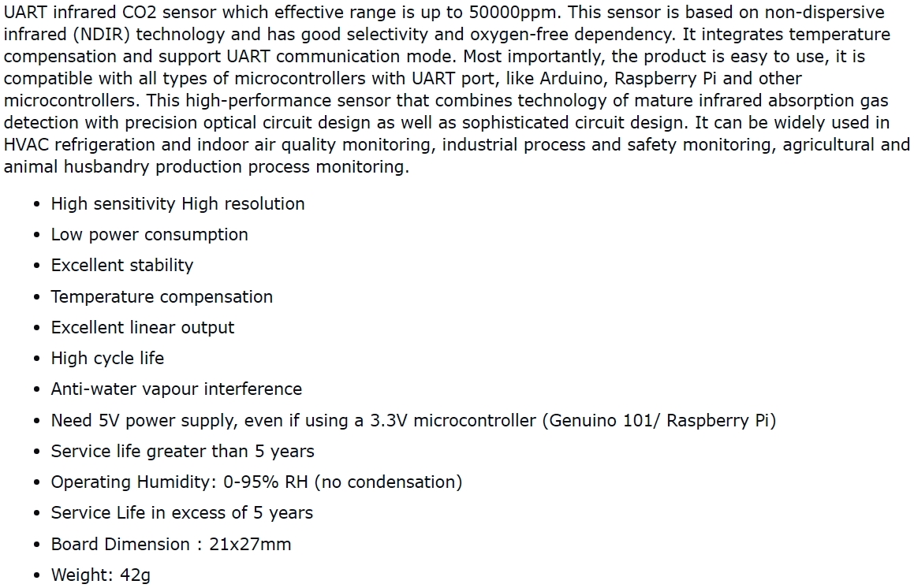Screen dimensions: 914x588
Task: Click the "High sensitivity High resolution" bullet text
Action: 177,203
